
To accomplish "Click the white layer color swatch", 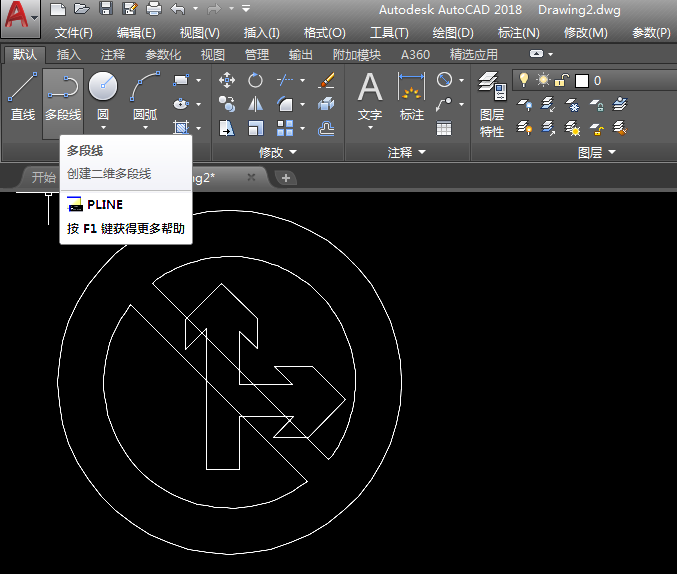I will (582, 80).
